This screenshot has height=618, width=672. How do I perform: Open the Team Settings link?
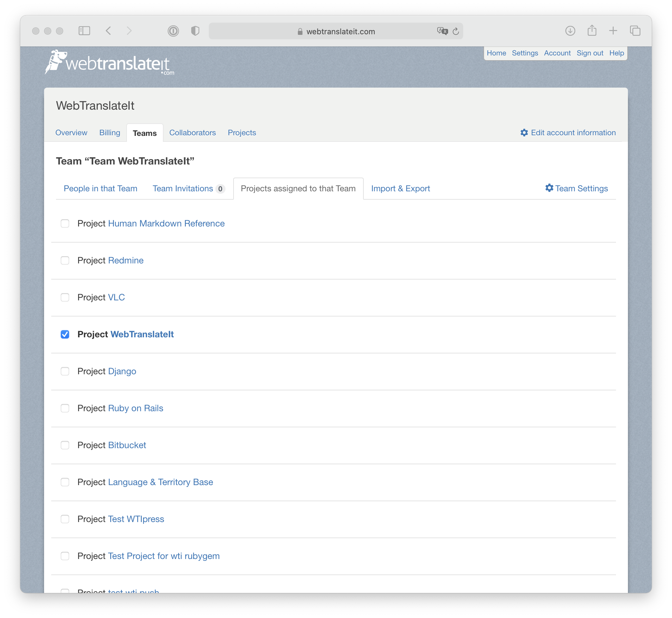tap(581, 189)
